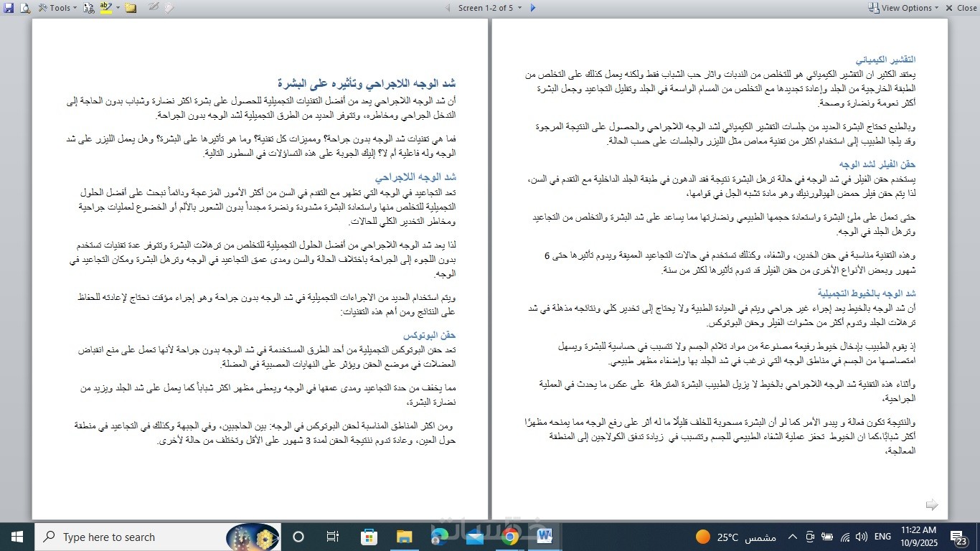Click the heading شد الوجه بالخيوط التجميلية
The width and height of the screenshot is (980, 551).
tap(867, 293)
